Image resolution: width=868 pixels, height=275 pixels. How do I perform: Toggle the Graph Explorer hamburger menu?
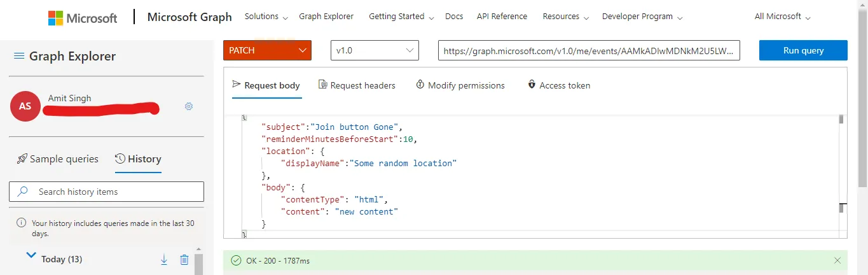(19, 56)
